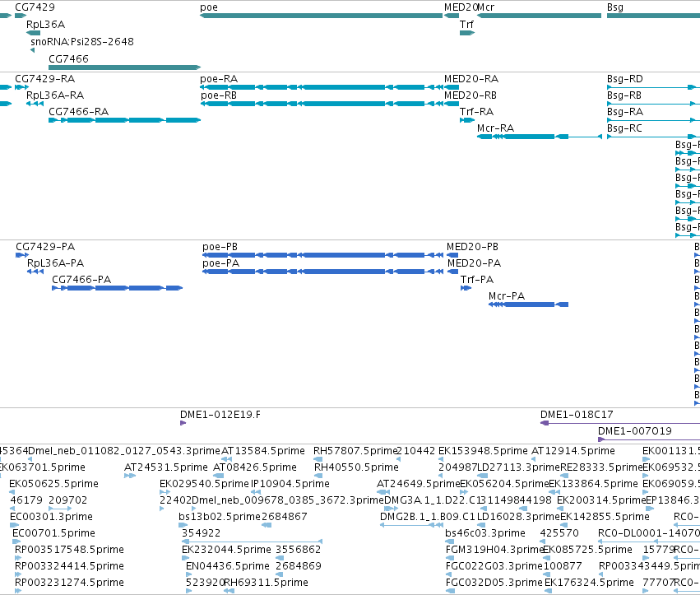This screenshot has width=700, height=595.
Task: Click EST RH57807.5prime
Action: tap(355, 451)
